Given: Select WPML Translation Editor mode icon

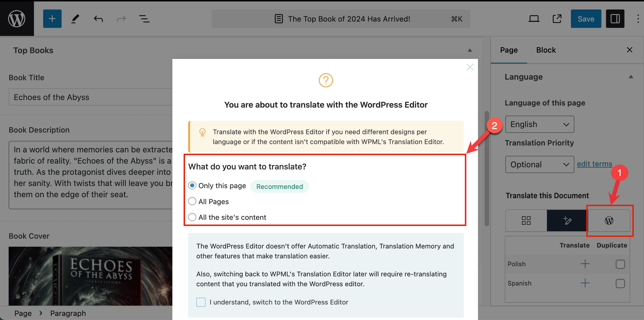Looking at the screenshot, I should 567,221.
